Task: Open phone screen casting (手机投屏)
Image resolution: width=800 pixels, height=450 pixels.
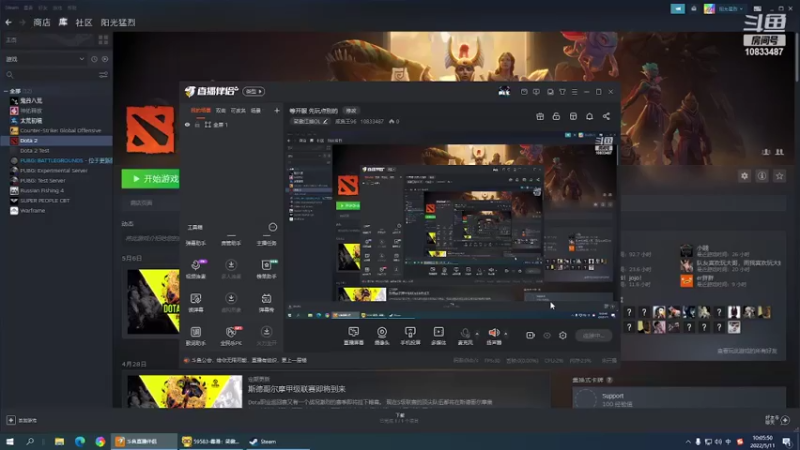Action: click(410, 336)
